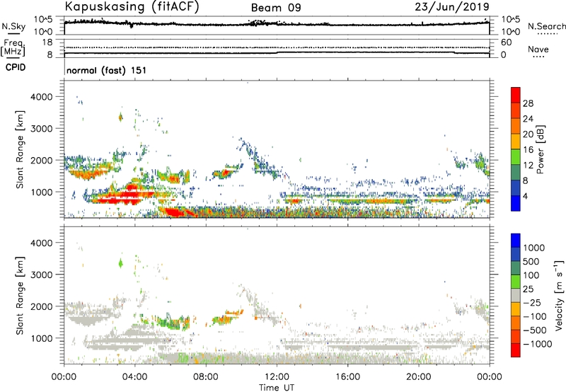The height and width of the screenshot is (392, 566).
Task: Click the power panel's "Slant Range [km]" label
Action: (x=20, y=149)
